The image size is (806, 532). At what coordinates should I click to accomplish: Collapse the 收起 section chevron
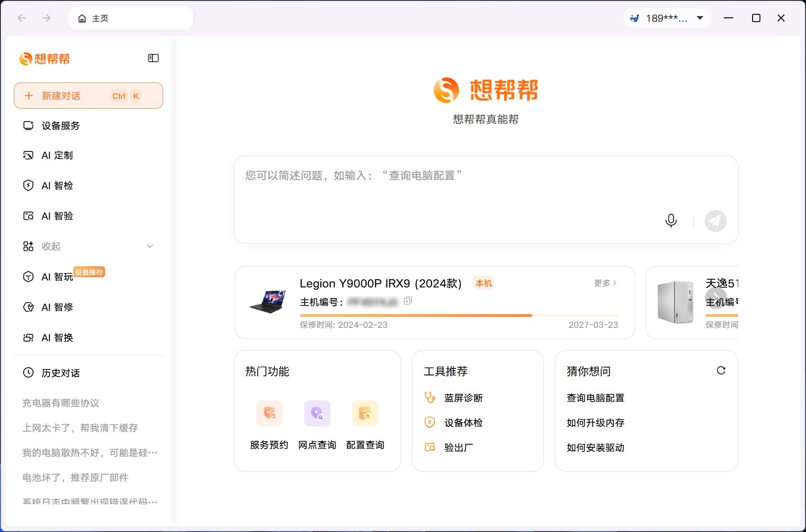tap(150, 246)
